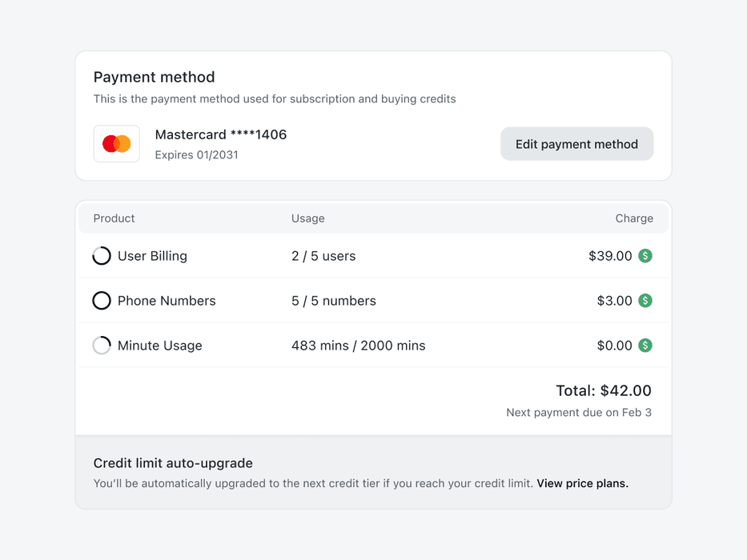The width and height of the screenshot is (747, 560).
Task: Click green dollar icon beside $3.00
Action: click(645, 301)
